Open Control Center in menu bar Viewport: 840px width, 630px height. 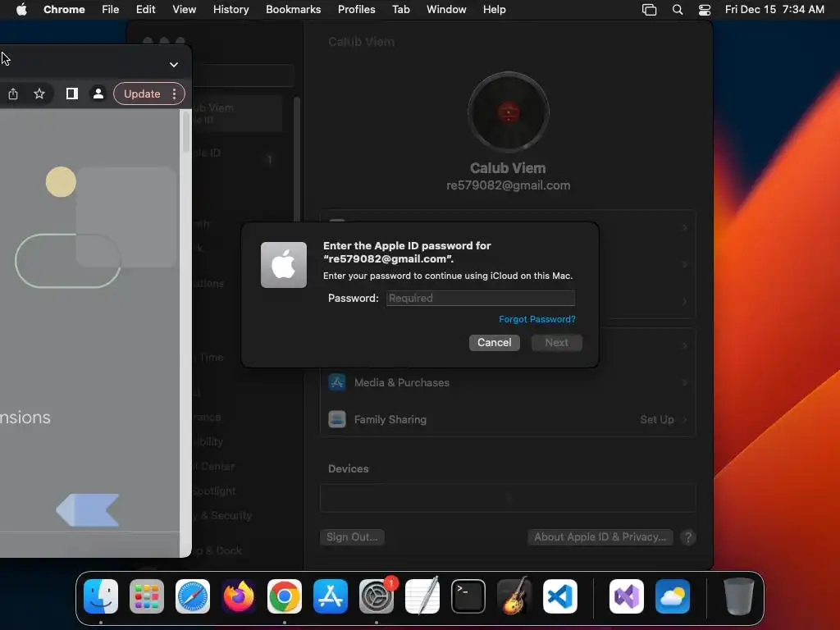point(705,9)
